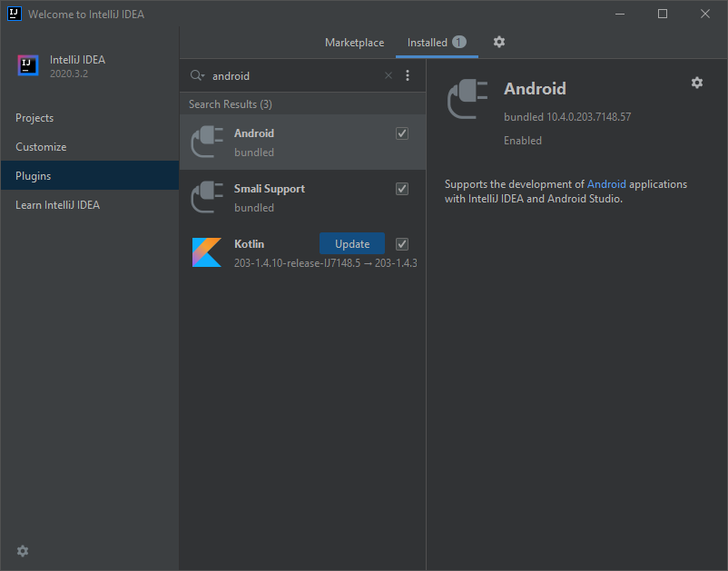Viewport: 728px width, 571px height.
Task: Click the bundled 10.4.0.203.7148.57 version text
Action: 567,117
